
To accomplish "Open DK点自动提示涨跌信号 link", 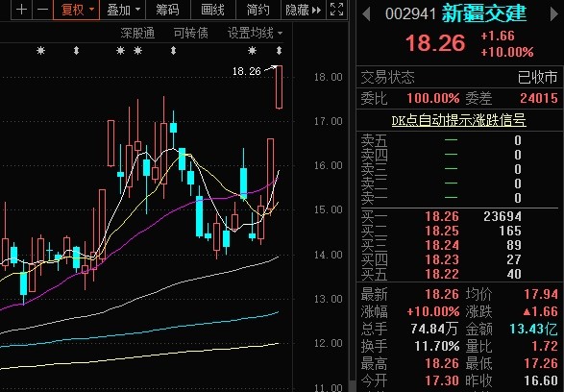I will [458, 120].
